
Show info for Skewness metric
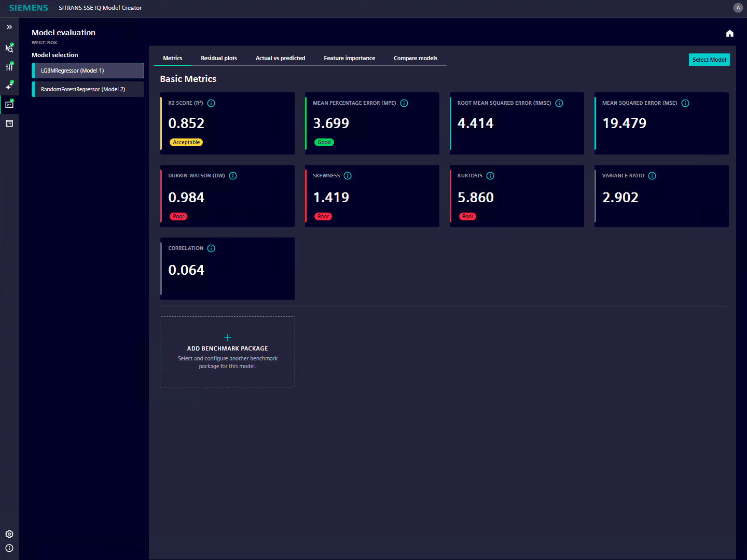(x=348, y=176)
